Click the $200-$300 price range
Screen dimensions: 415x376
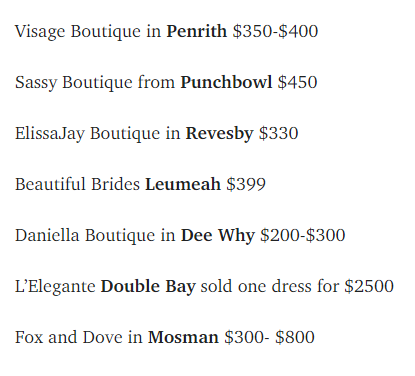pyautogui.click(x=303, y=235)
